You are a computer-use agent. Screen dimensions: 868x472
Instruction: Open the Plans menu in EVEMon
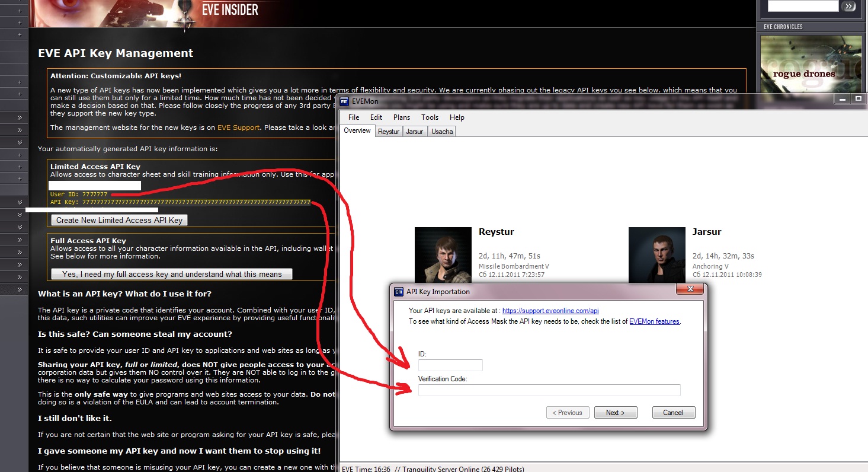(x=402, y=117)
